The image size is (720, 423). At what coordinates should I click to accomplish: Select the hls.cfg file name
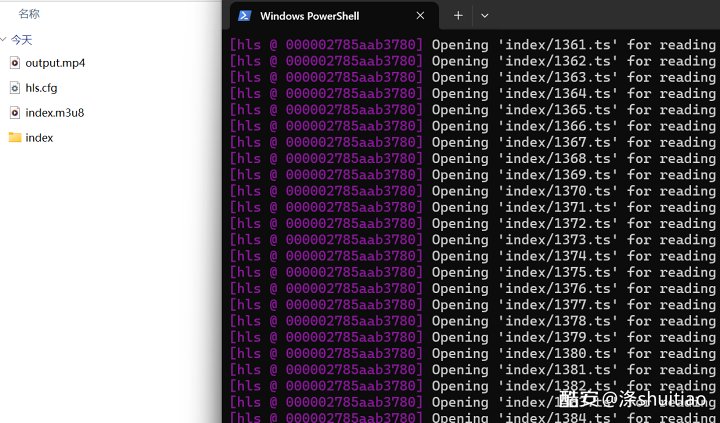[42, 88]
